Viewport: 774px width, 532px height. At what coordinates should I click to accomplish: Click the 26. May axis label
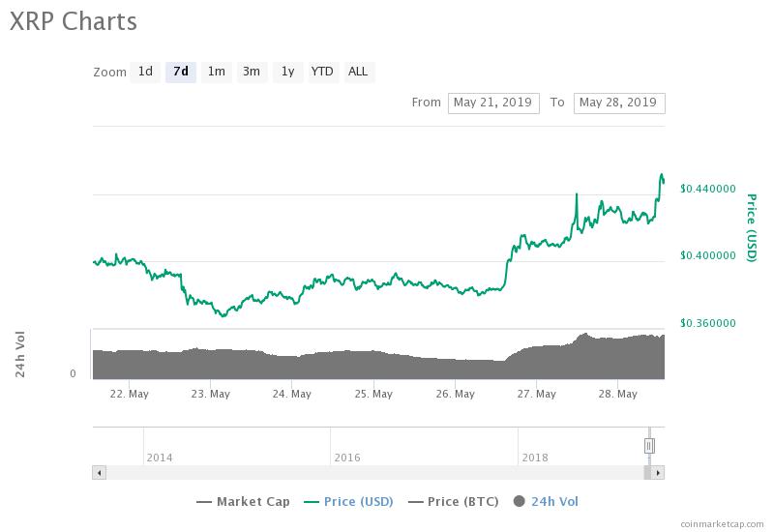[455, 394]
